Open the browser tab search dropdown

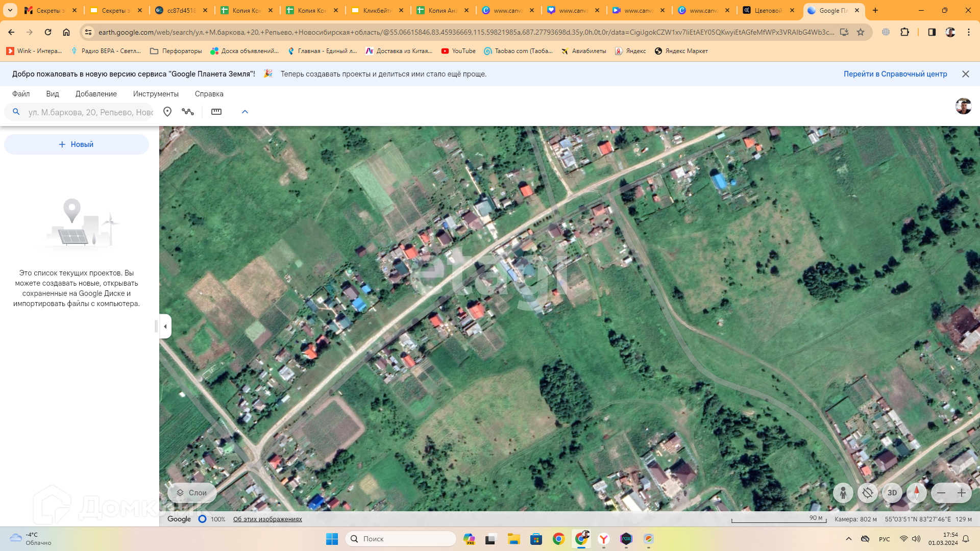(x=10, y=10)
